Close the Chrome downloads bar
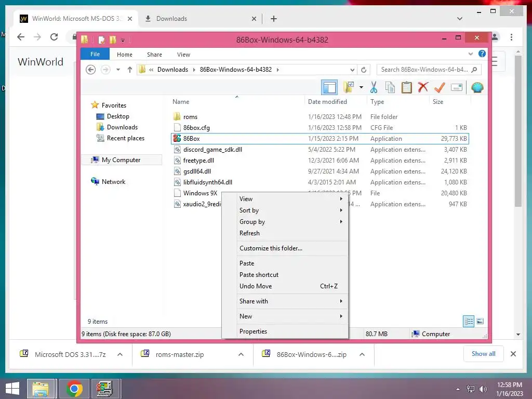Viewport: 532px width, 399px height. point(513,354)
